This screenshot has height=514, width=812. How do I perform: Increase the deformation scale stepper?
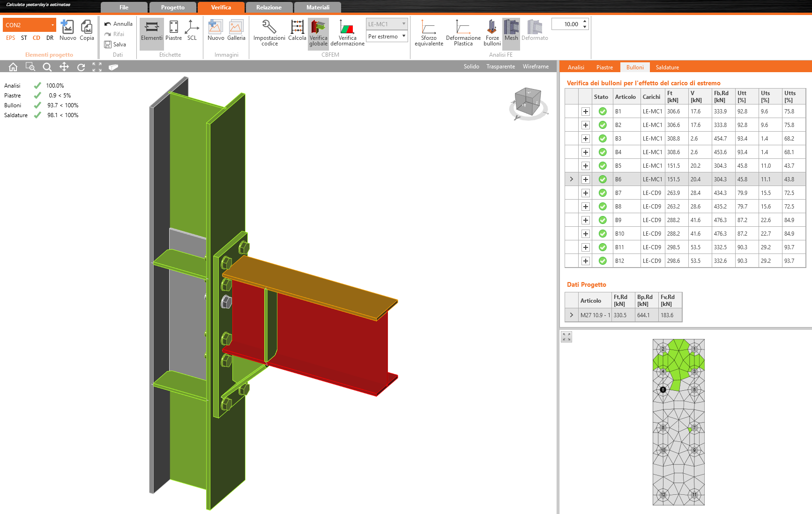click(585, 22)
